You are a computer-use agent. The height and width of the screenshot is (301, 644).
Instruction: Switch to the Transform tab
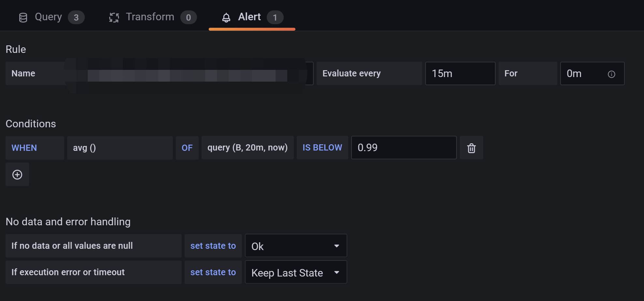(x=150, y=17)
